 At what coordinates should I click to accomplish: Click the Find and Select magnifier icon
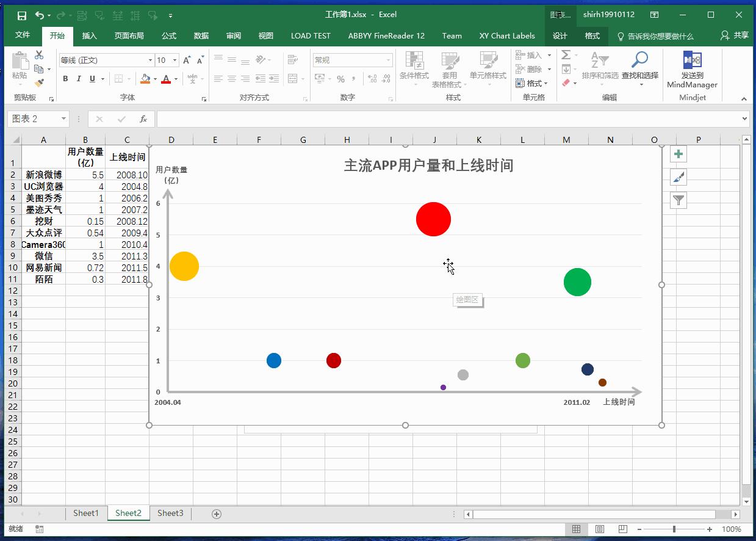coord(639,60)
